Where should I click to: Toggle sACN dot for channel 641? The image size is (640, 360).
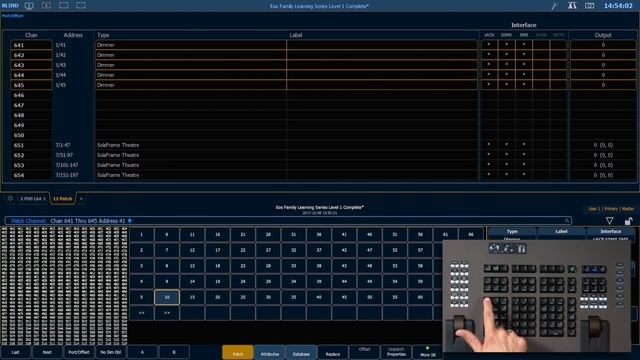489,44
